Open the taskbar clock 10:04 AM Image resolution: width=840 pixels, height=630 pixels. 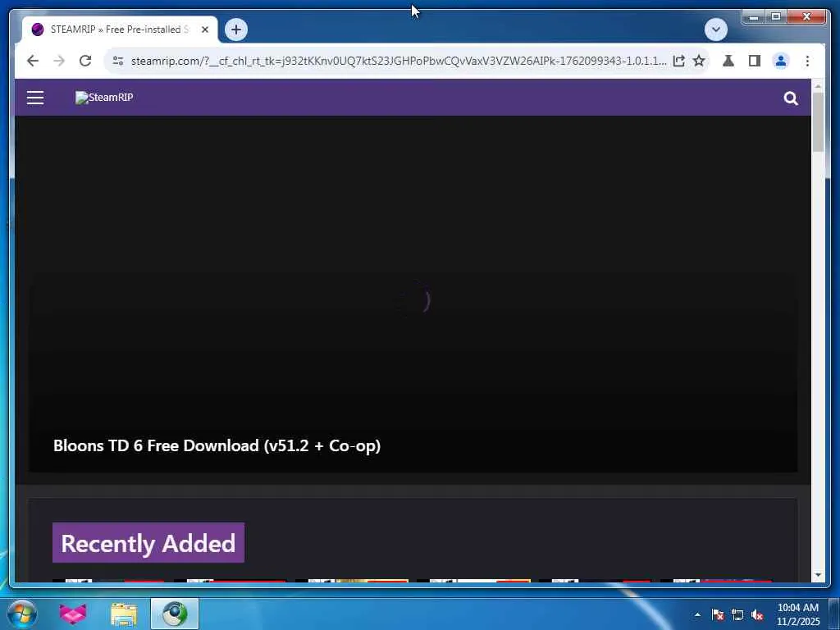point(797,614)
